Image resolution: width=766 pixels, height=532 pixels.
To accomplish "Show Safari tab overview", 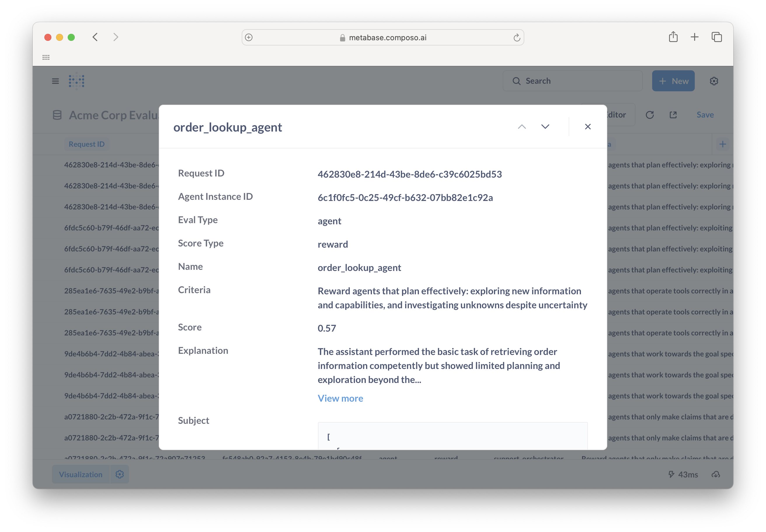I will 717,37.
